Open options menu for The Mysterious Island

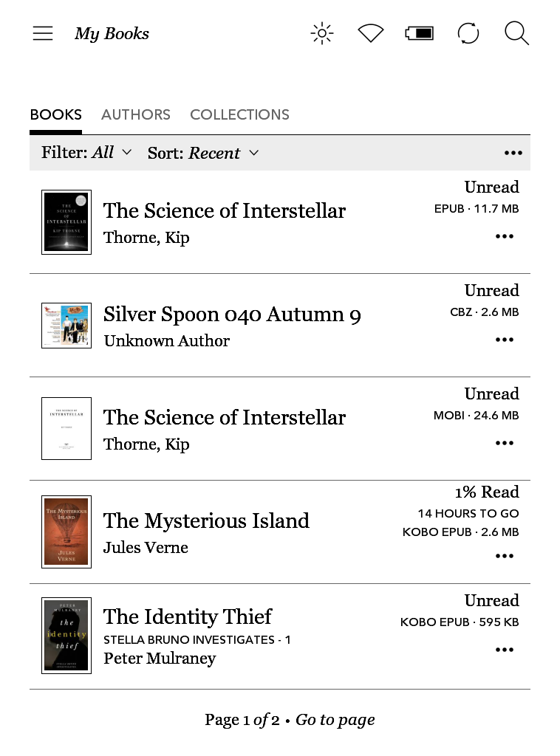505,556
